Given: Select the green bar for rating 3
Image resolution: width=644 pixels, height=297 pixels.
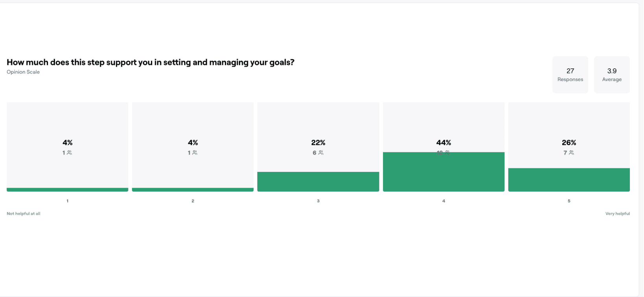Looking at the screenshot, I should [318, 182].
